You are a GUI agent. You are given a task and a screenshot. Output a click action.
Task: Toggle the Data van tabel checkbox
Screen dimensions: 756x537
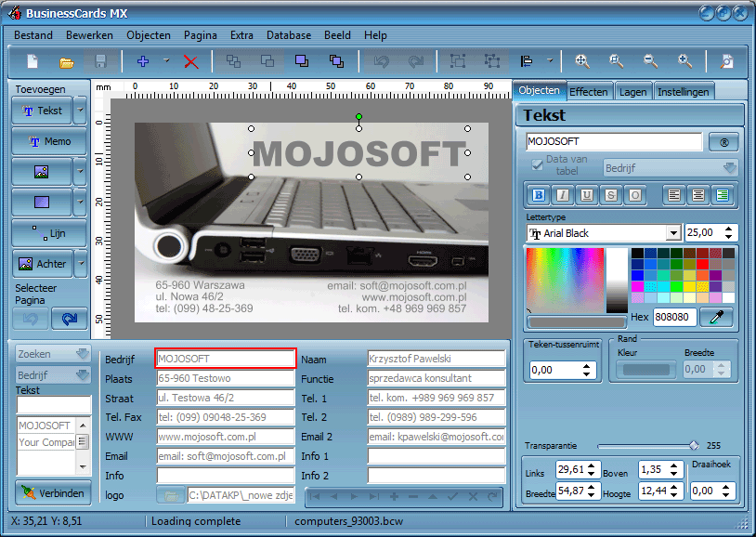tap(537, 165)
